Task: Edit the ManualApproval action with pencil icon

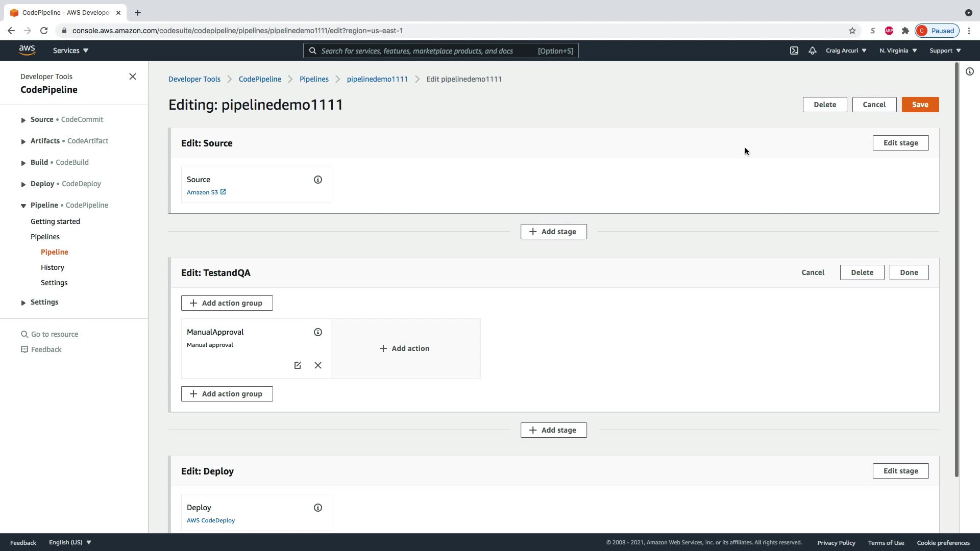Action: click(298, 365)
